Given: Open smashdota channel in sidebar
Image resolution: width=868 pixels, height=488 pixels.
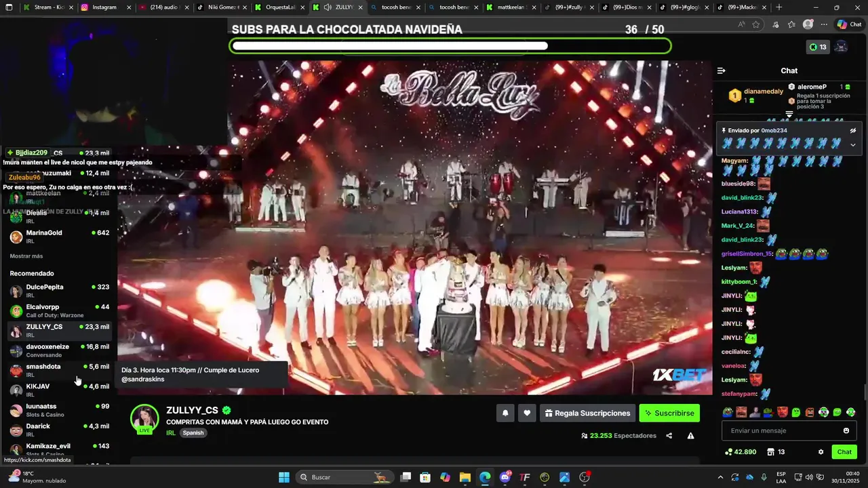Looking at the screenshot, I should [x=59, y=370].
